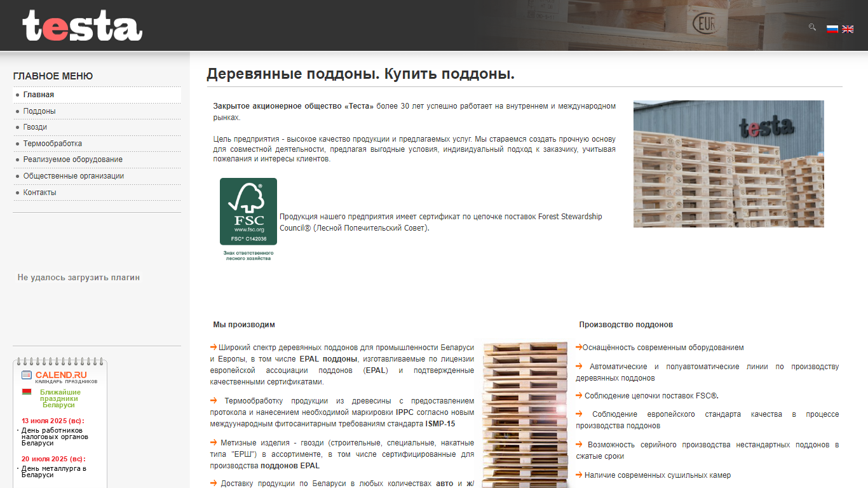Click the text Оснащённость современным оборудованием

pos(663,348)
